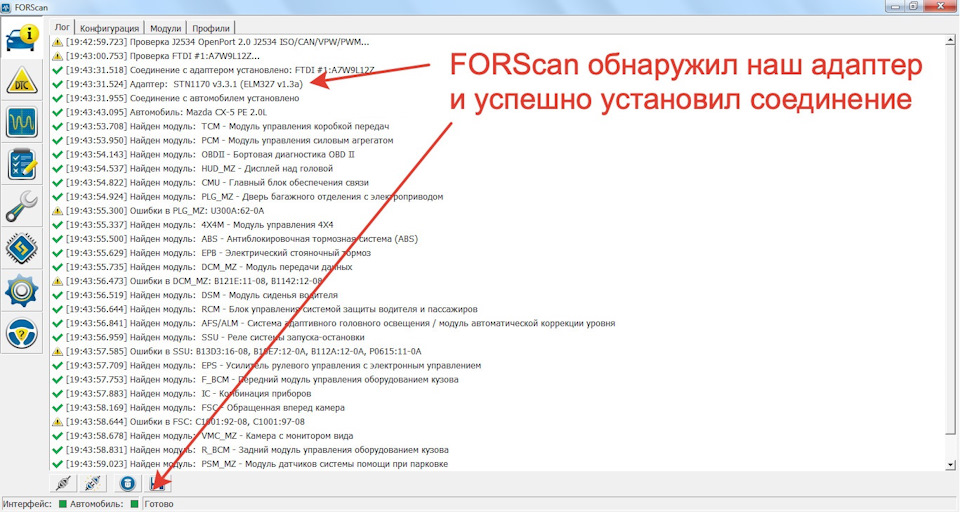960x512 pixels.
Task: Click warning icon beside SSU errors line
Action: coord(58,352)
